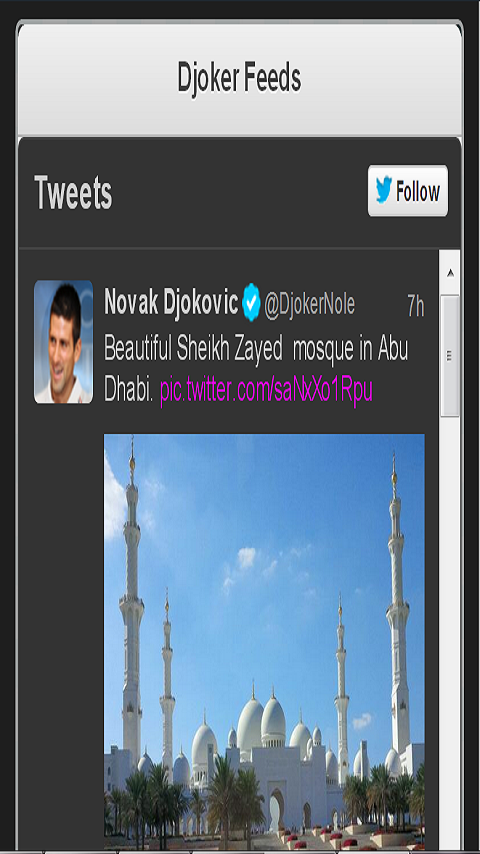
Task: Click the blue verified badge beside Novak Djokovic
Action: [x=252, y=302]
